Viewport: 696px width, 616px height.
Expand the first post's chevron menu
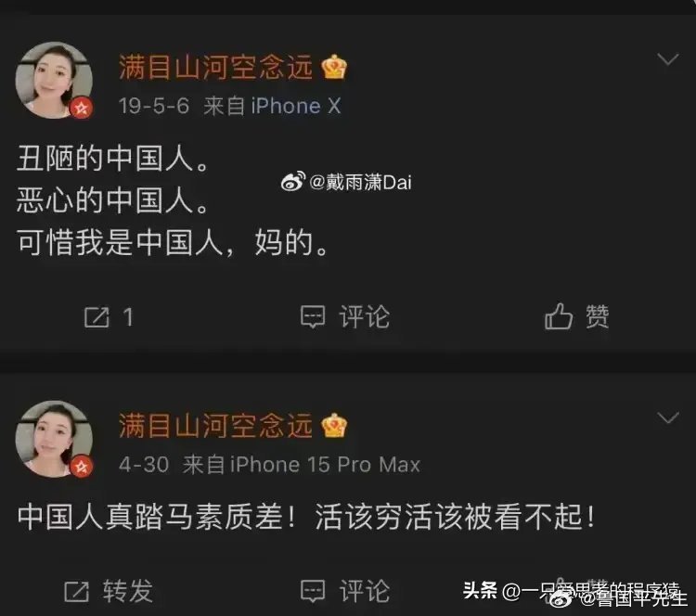coord(668,59)
